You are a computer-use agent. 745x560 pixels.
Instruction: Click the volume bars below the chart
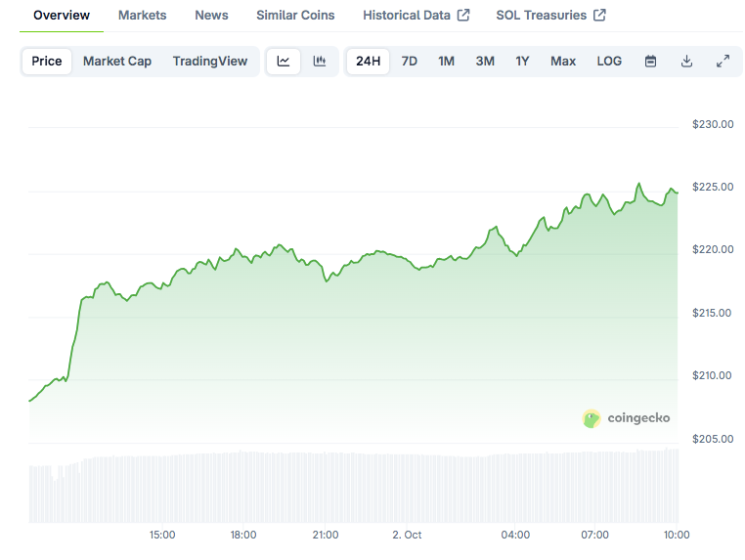pyautogui.click(x=352, y=487)
